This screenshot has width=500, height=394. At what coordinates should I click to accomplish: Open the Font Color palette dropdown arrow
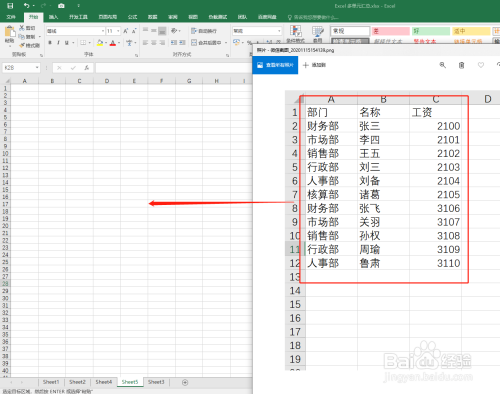pyautogui.click(x=119, y=43)
